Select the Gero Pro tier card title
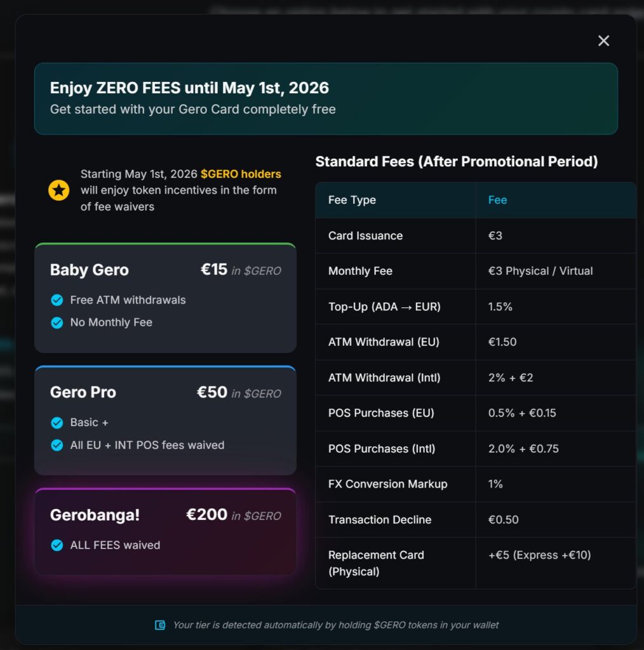This screenshot has height=650, width=644. click(x=83, y=392)
